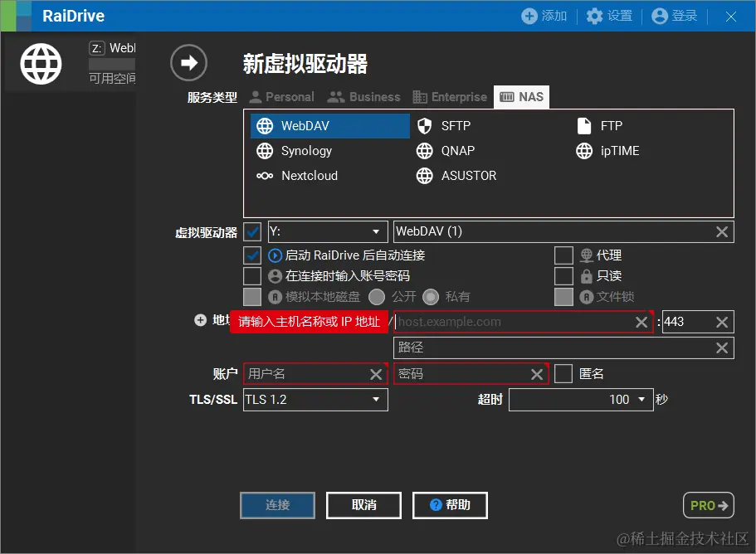Check the 匿名 anonymous checkbox

tap(563, 374)
